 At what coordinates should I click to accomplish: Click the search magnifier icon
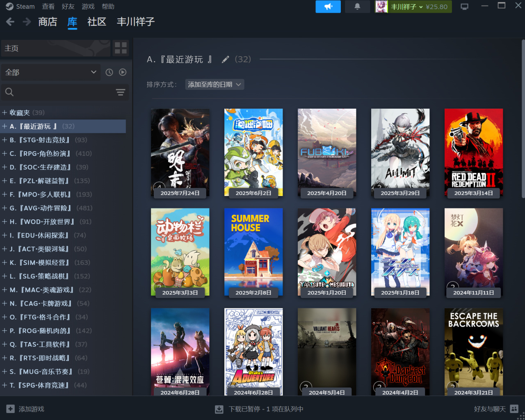pyautogui.click(x=9, y=92)
